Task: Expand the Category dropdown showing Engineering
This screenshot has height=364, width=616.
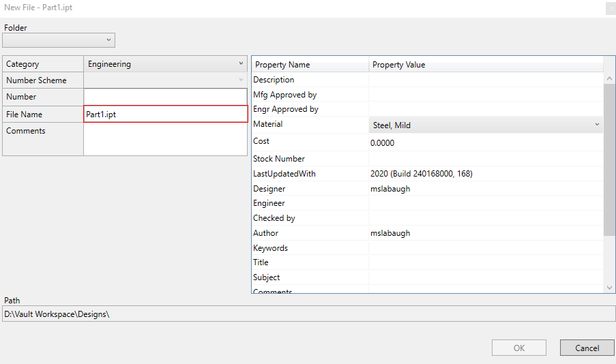Action: [x=165, y=64]
